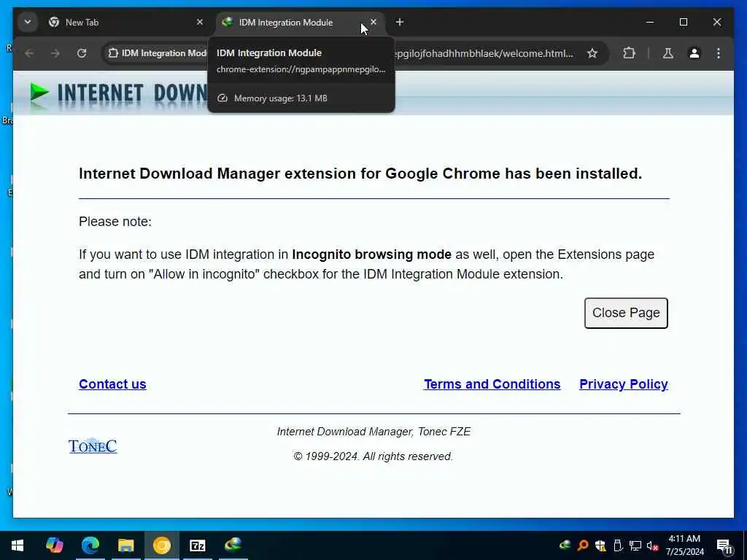Open the Chrome profile menu
The image size is (747, 560).
coord(694,53)
